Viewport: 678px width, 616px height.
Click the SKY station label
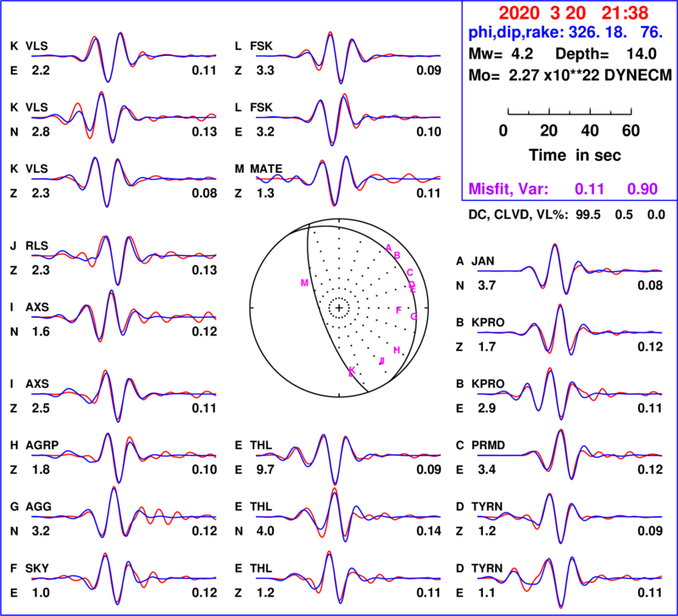[36, 568]
